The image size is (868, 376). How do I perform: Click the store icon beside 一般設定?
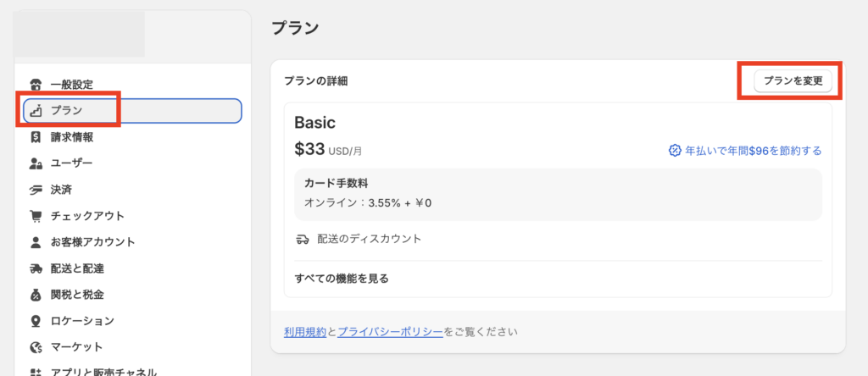pos(36,84)
